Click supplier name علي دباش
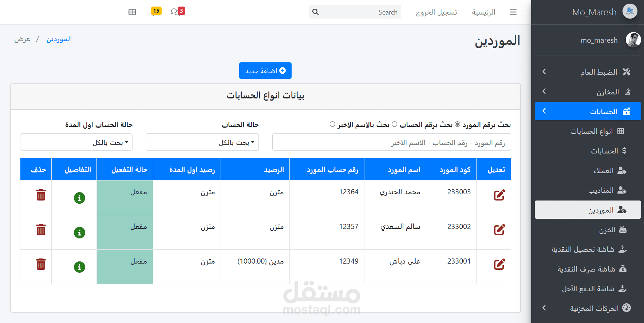The image size is (644, 323). [x=405, y=261]
